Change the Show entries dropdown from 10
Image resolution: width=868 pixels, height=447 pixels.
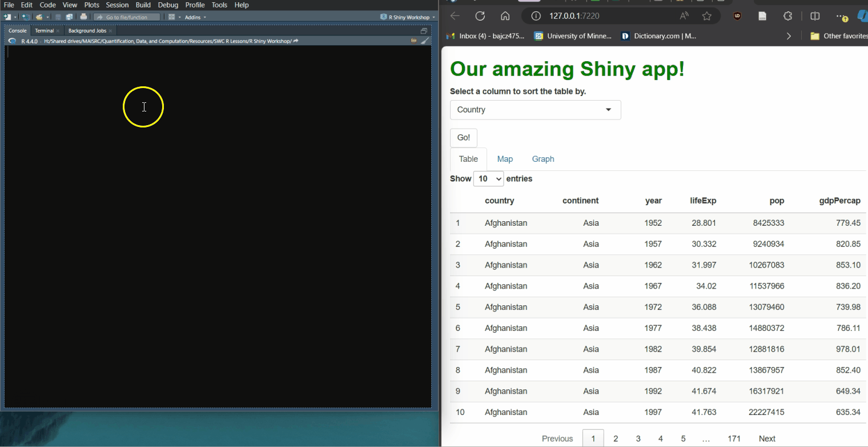click(x=488, y=178)
